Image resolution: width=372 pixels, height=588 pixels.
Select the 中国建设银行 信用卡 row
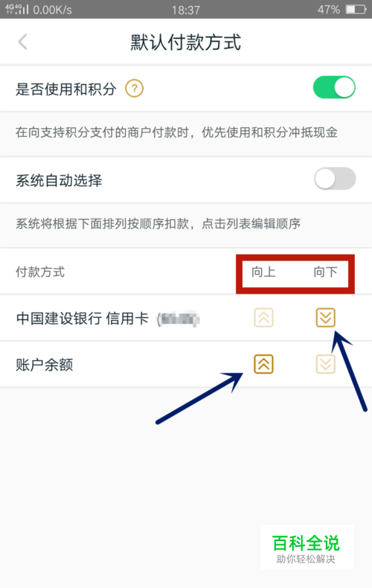coord(186,318)
